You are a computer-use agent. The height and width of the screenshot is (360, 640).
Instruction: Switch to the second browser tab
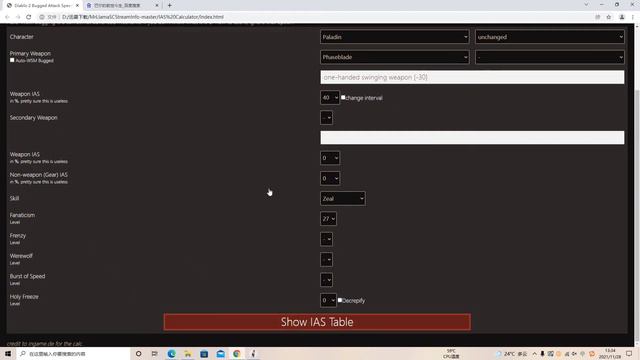[122, 5]
